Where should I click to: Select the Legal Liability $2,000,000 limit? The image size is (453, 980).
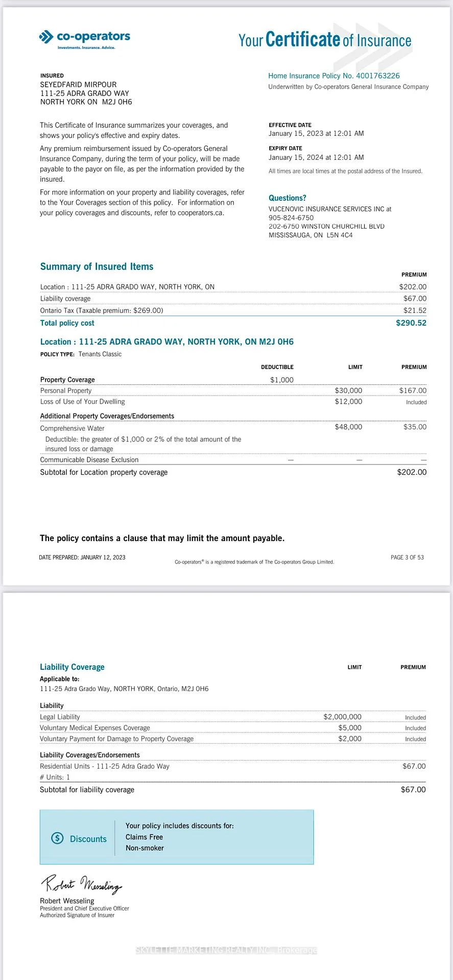tap(342, 717)
